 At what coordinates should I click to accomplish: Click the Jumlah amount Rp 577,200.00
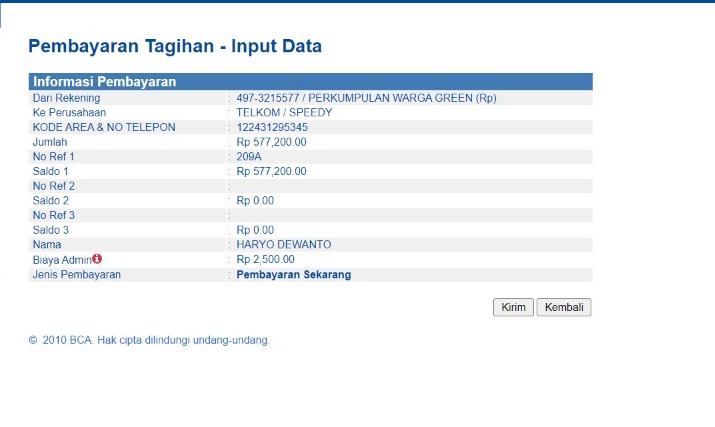point(271,142)
